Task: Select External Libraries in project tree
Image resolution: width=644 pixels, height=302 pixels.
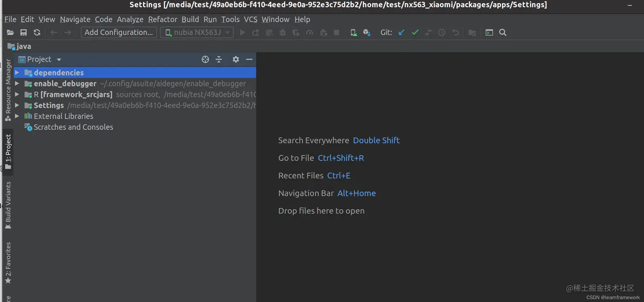Action: [135, 116]
